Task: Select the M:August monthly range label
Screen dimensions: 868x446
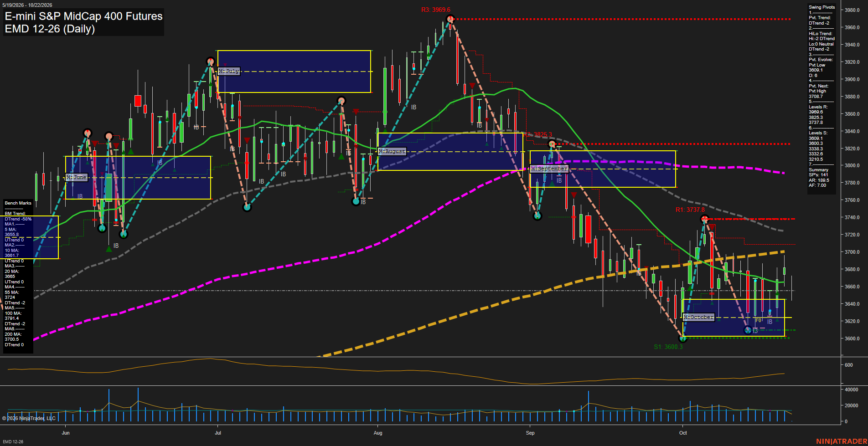Action: coord(392,151)
